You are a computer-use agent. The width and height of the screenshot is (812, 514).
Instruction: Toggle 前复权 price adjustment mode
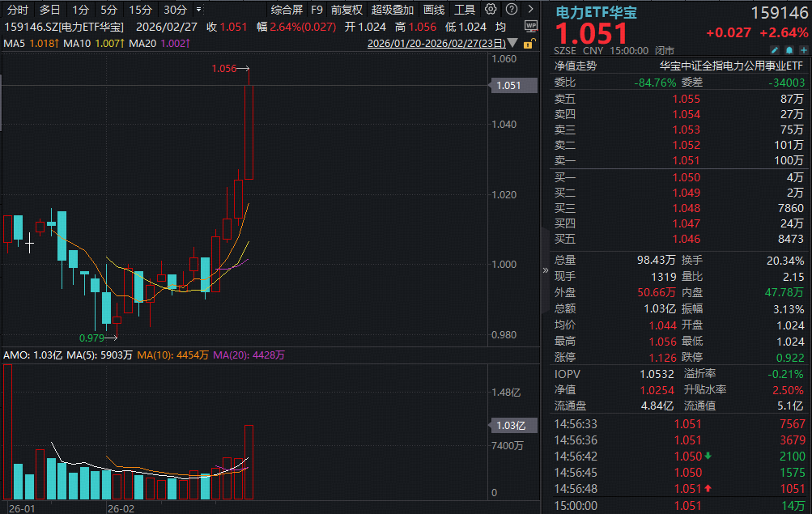click(346, 10)
